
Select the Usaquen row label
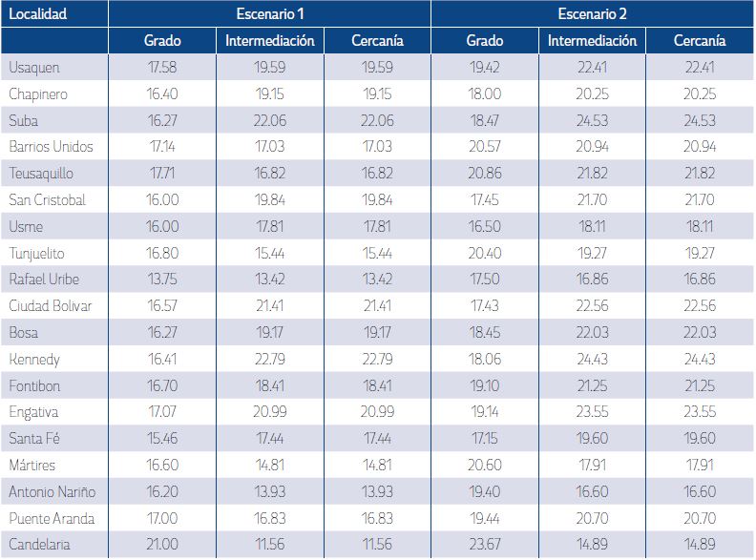click(33, 68)
